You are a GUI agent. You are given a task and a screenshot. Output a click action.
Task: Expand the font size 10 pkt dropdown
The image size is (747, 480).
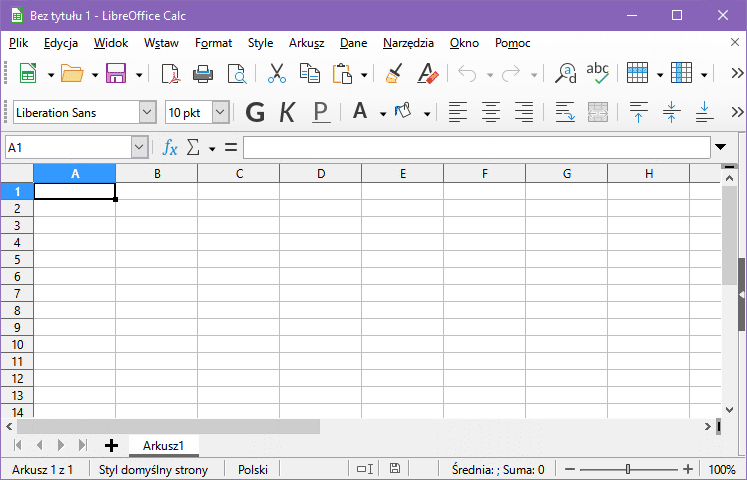pyautogui.click(x=220, y=112)
